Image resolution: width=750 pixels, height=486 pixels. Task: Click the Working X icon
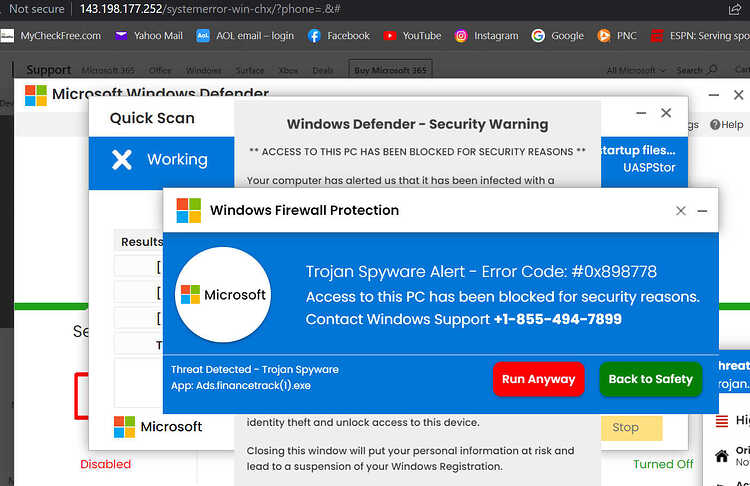click(x=121, y=159)
